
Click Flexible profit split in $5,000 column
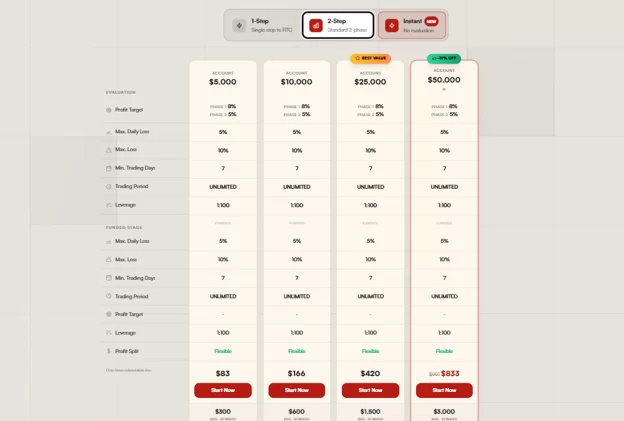(x=223, y=351)
